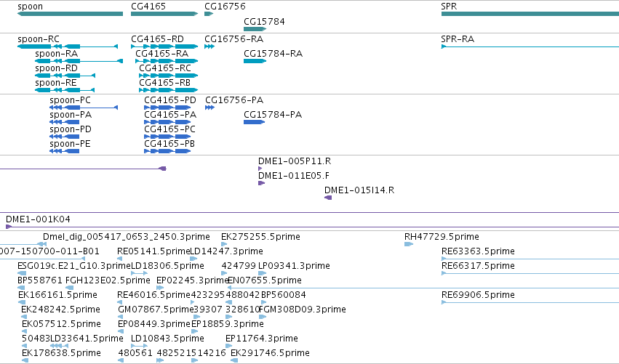Open transcript CG4165-RC label
The width and height of the screenshot is (619, 364).
coord(165,68)
